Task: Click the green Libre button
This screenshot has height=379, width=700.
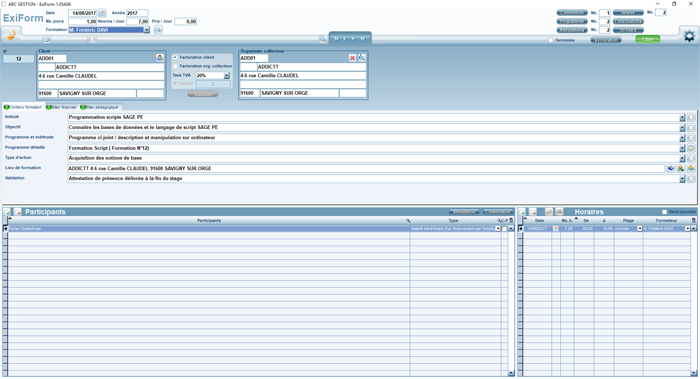Action: pos(648,40)
